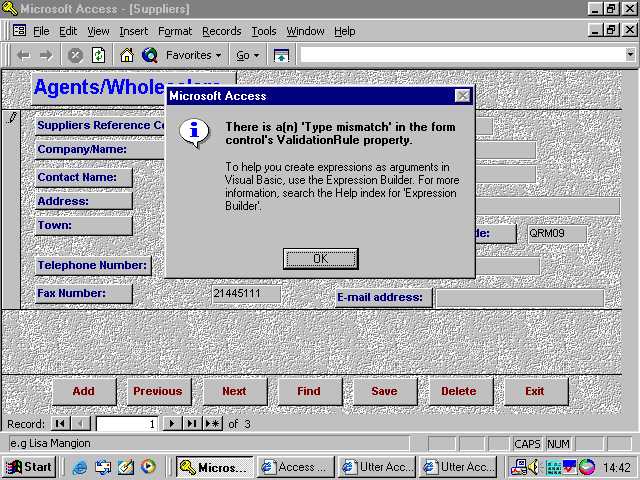Go to Start Page home icon
Viewport: 640px width, 480px height.
click(x=127, y=55)
